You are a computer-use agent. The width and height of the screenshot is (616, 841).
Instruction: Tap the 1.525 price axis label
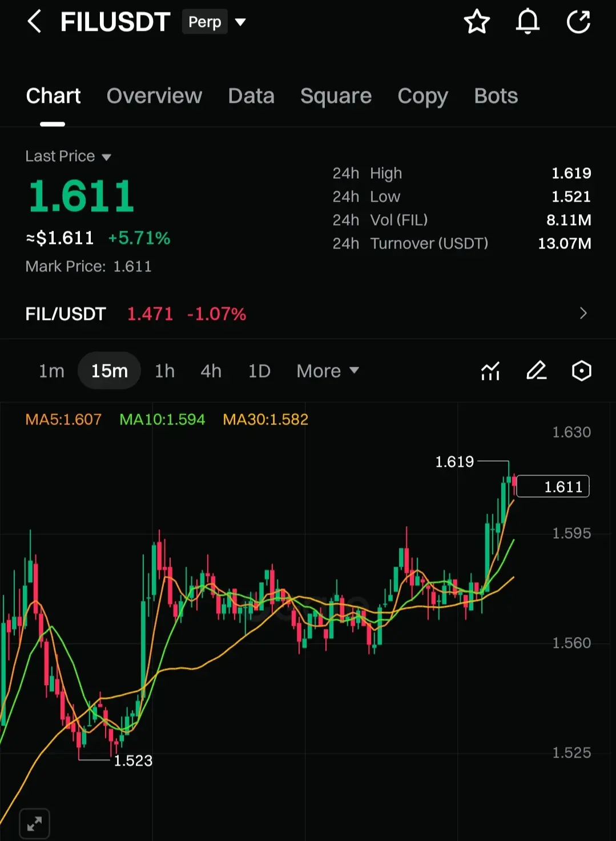[x=571, y=752]
